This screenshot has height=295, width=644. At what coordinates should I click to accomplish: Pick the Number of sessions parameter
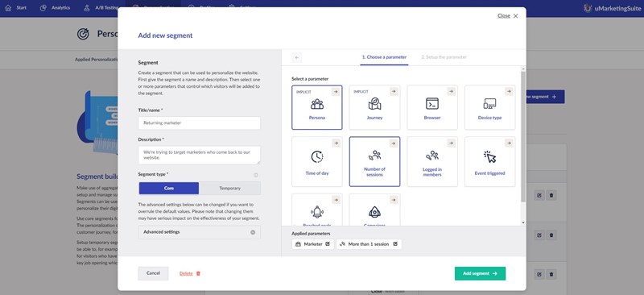tap(374, 162)
